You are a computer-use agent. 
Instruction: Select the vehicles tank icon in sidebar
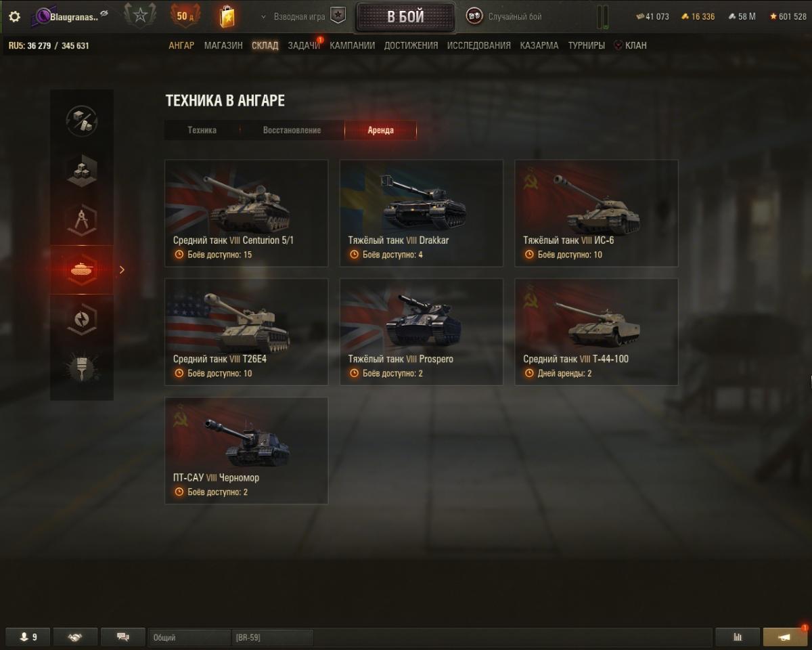point(82,269)
